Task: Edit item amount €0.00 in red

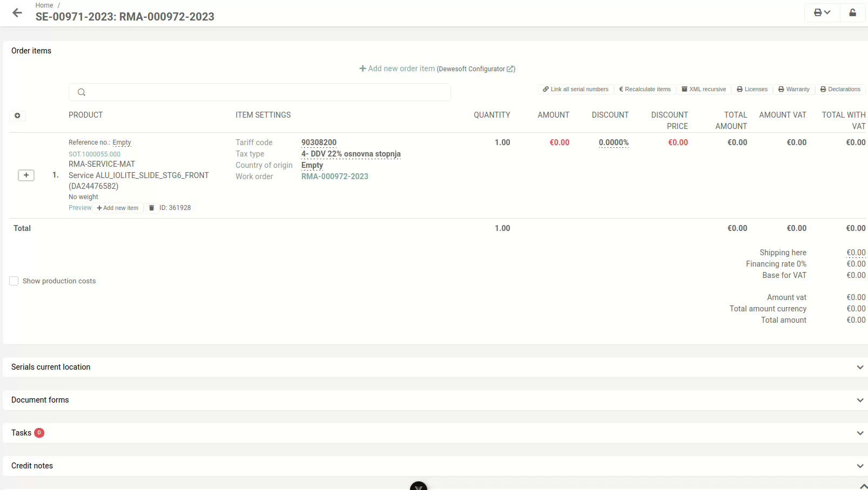Action: coord(560,142)
